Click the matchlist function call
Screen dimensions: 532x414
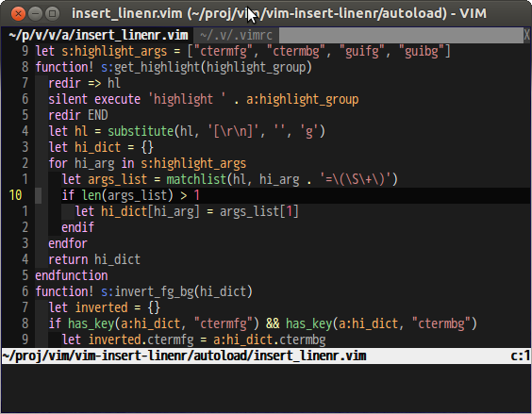[x=282, y=179]
